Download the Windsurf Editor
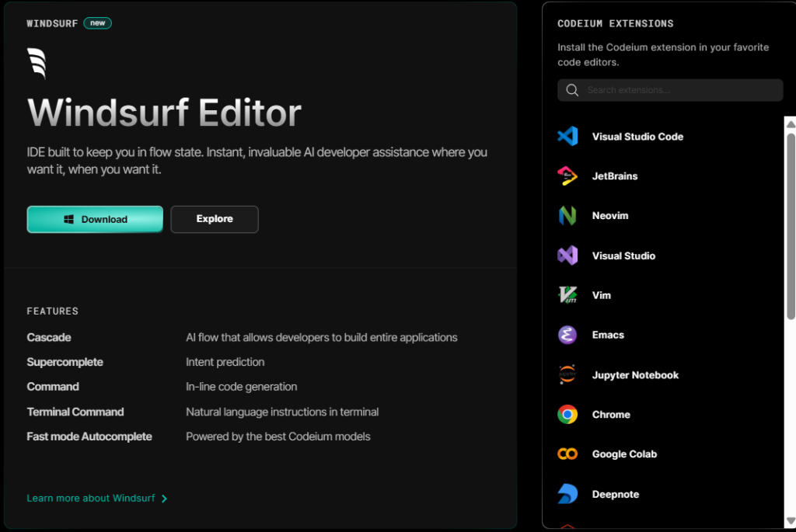This screenshot has height=532, width=796. [95, 219]
